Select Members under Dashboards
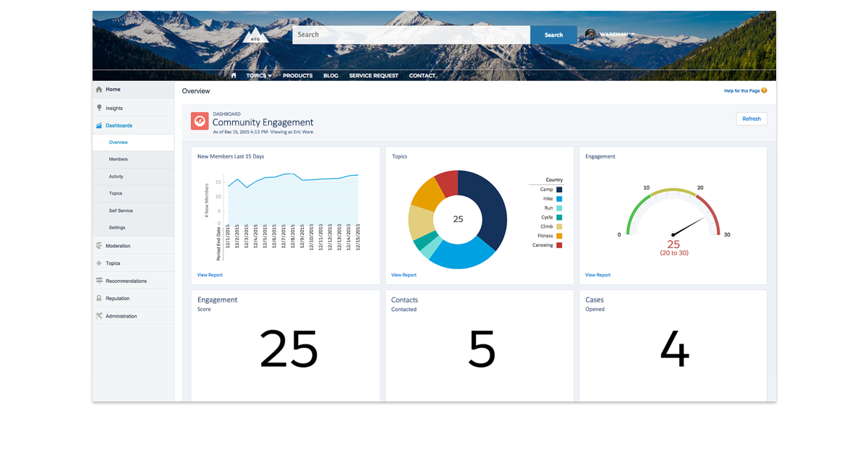This screenshot has height=463, width=868. [x=118, y=159]
